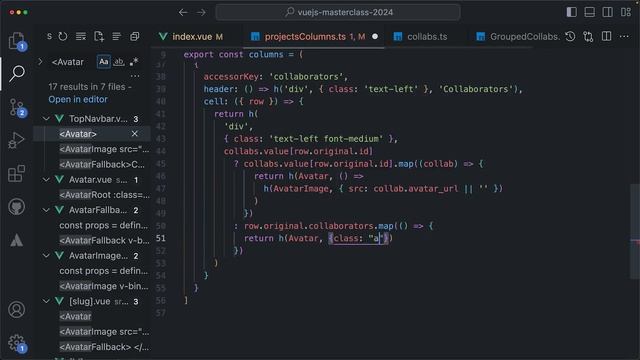Viewport: 640px width, 360px height.
Task: Open the Explorer view in activity bar
Action: point(17,41)
